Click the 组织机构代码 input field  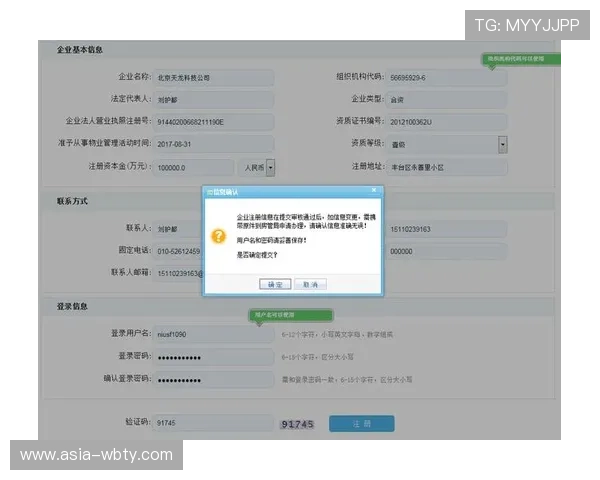point(447,78)
